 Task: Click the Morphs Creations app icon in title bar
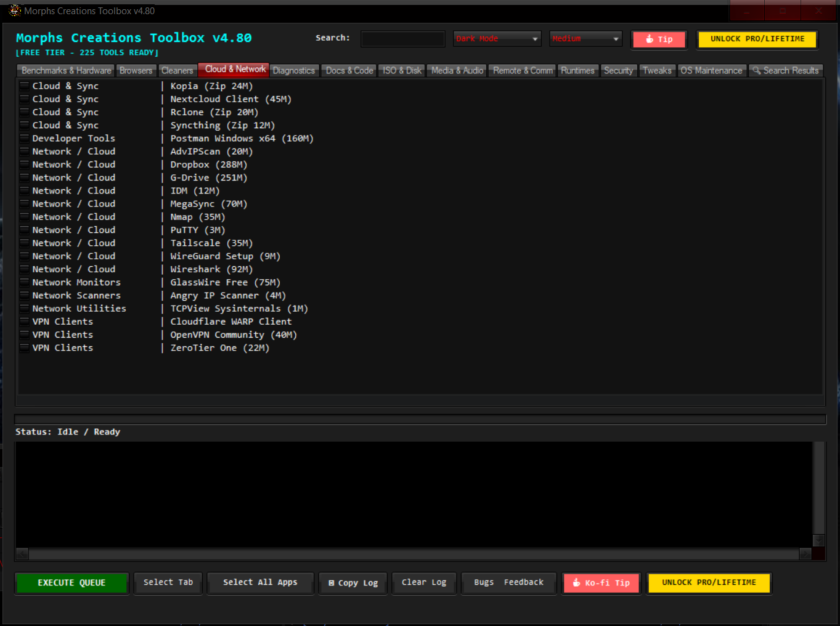pos(15,10)
